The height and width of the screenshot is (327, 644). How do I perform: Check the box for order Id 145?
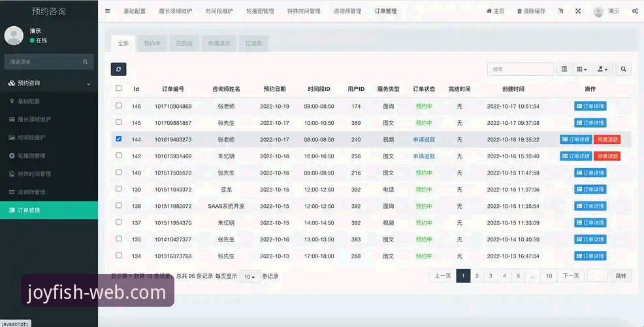tap(119, 122)
